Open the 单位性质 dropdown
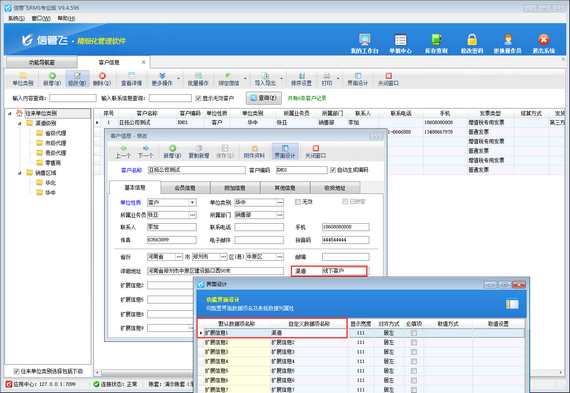This screenshot has width=570, height=393. coord(192,202)
